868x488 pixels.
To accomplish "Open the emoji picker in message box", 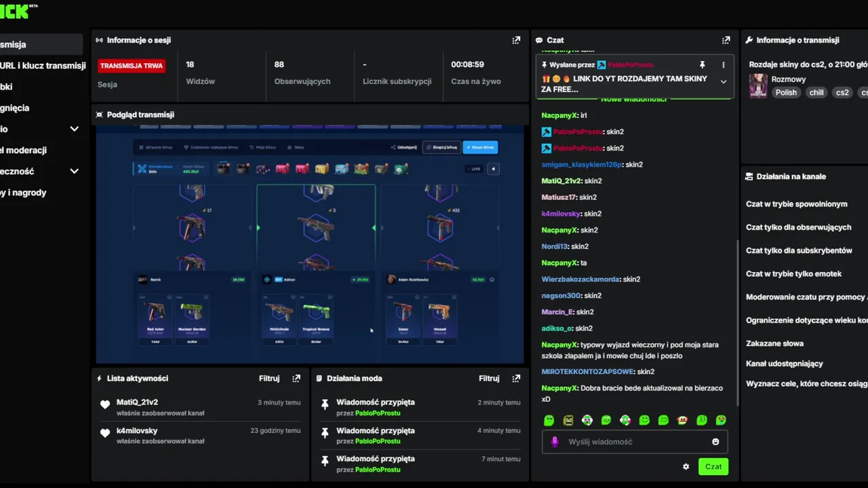I will point(715,441).
